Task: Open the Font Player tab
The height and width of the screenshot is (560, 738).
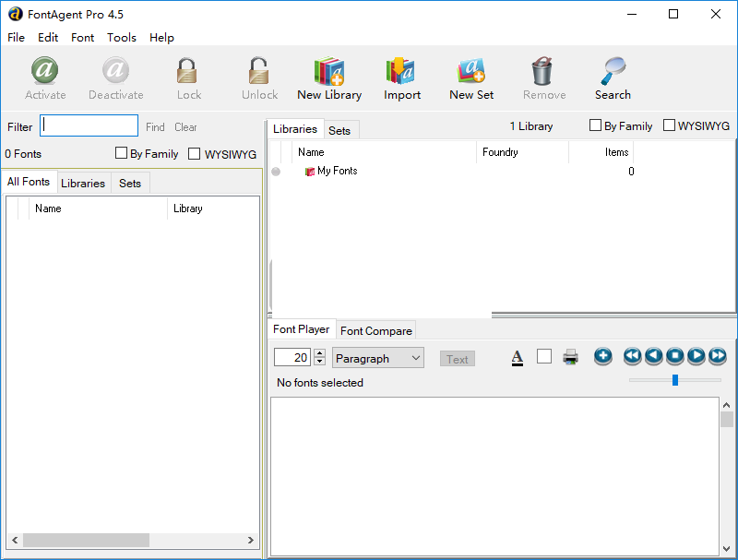Action: point(302,329)
